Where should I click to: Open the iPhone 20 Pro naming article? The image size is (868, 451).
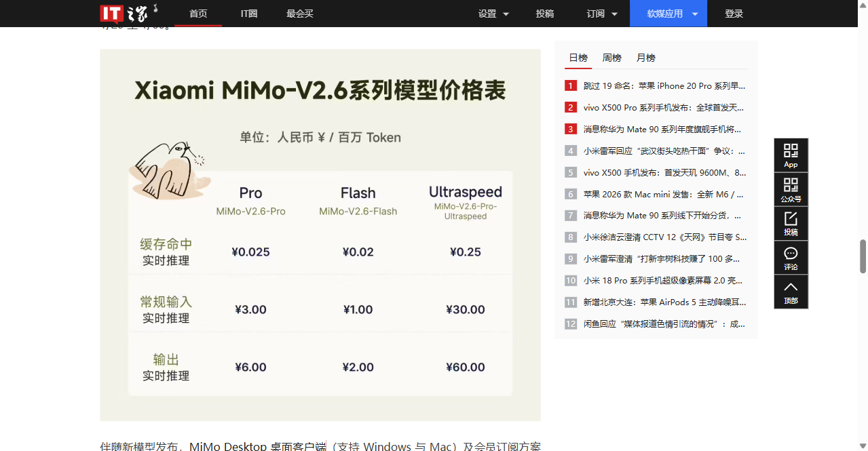click(664, 86)
